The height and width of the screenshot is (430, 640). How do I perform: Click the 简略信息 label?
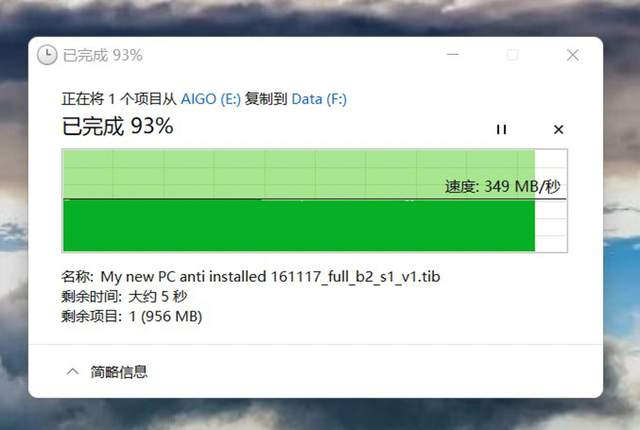point(119,372)
